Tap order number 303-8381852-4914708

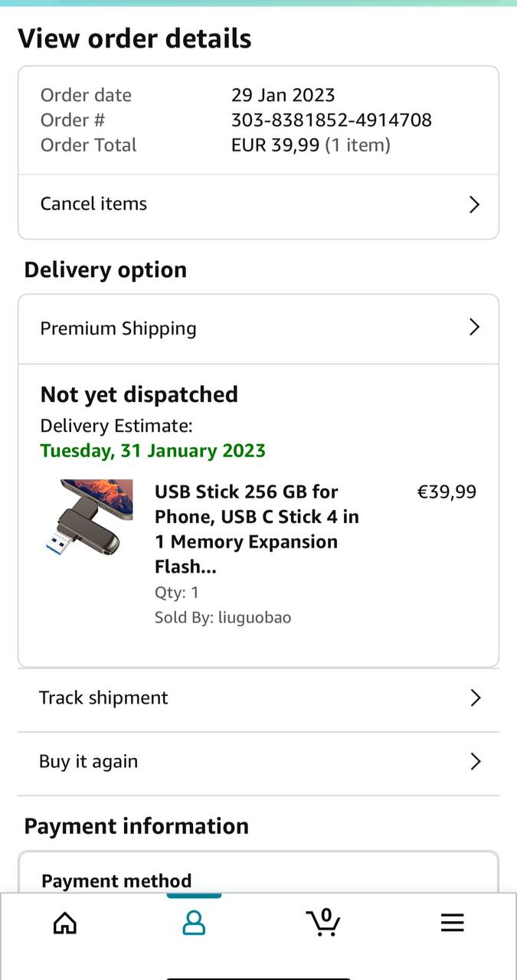click(332, 120)
